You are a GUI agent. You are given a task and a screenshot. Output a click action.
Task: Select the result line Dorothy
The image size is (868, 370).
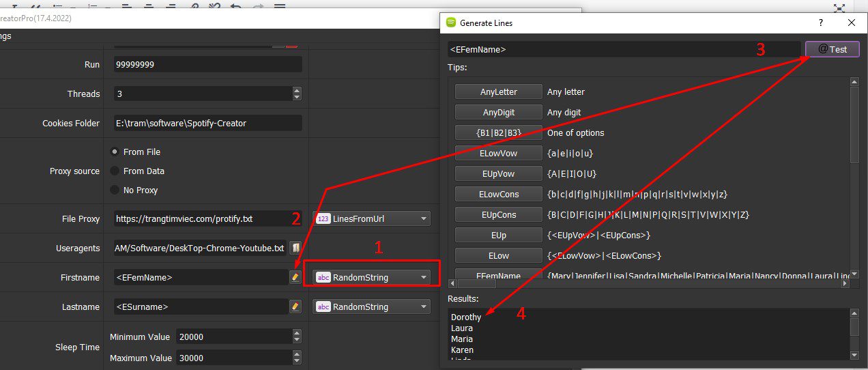point(466,317)
